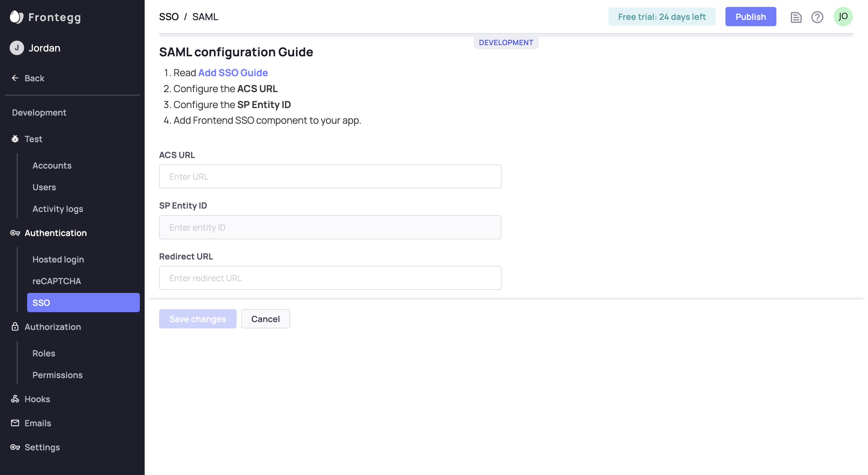This screenshot has height=475, width=868.
Task: Open the documentation page icon
Action: (796, 17)
